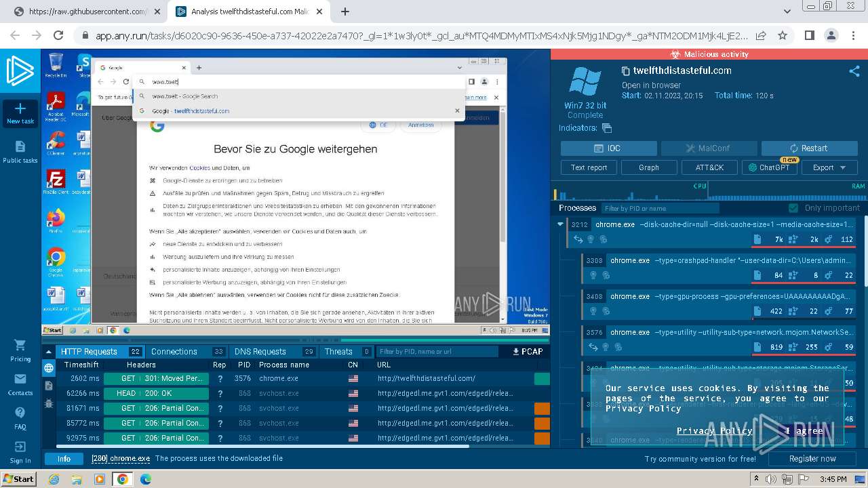This screenshot has height=488, width=868.
Task: Switch to the Threats tab
Action: 347,351
